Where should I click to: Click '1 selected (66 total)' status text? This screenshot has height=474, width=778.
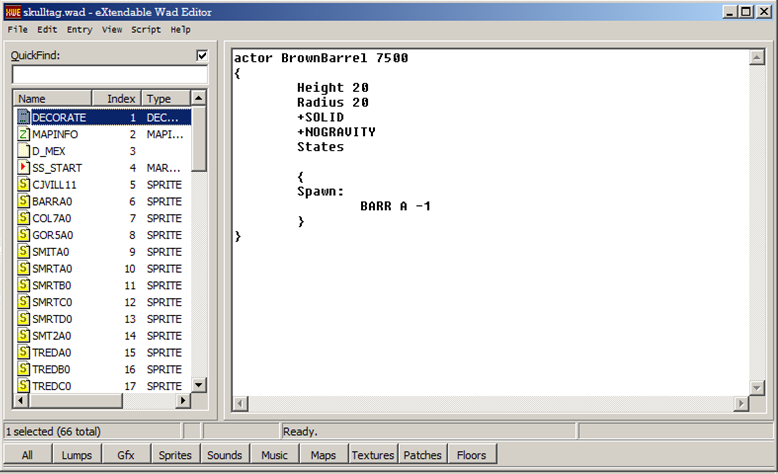tap(53, 431)
